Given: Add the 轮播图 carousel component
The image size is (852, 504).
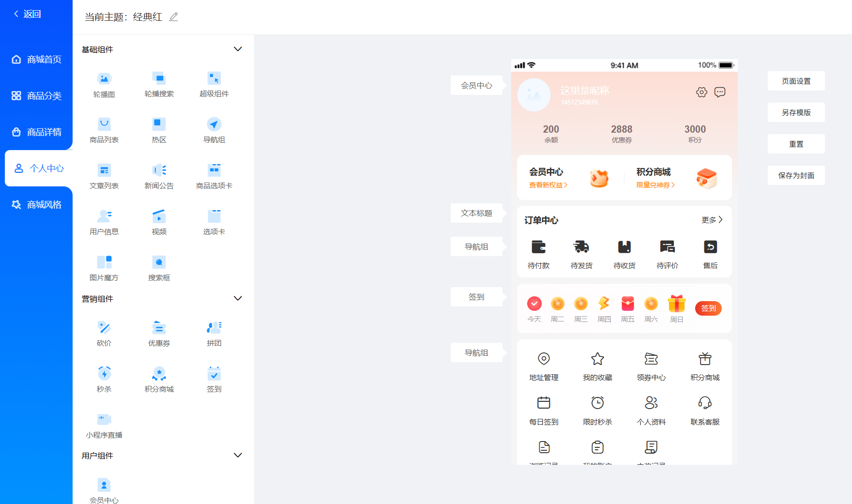Looking at the screenshot, I should point(104,85).
